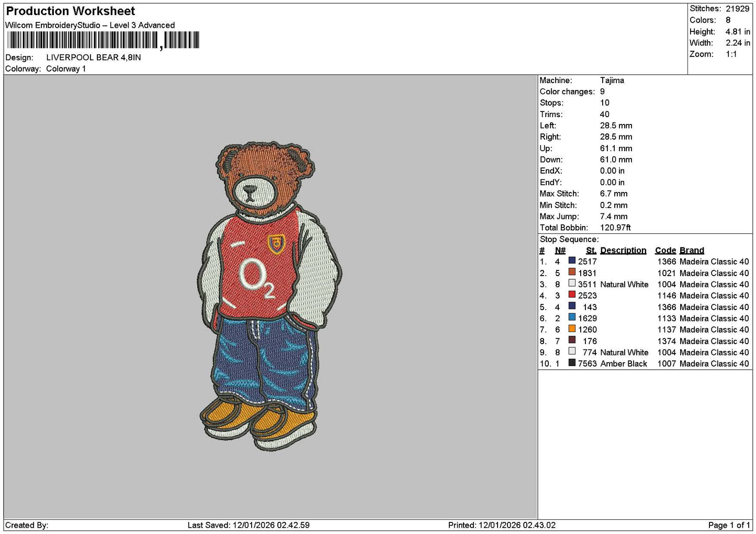Click the Color changes value 9

point(603,92)
